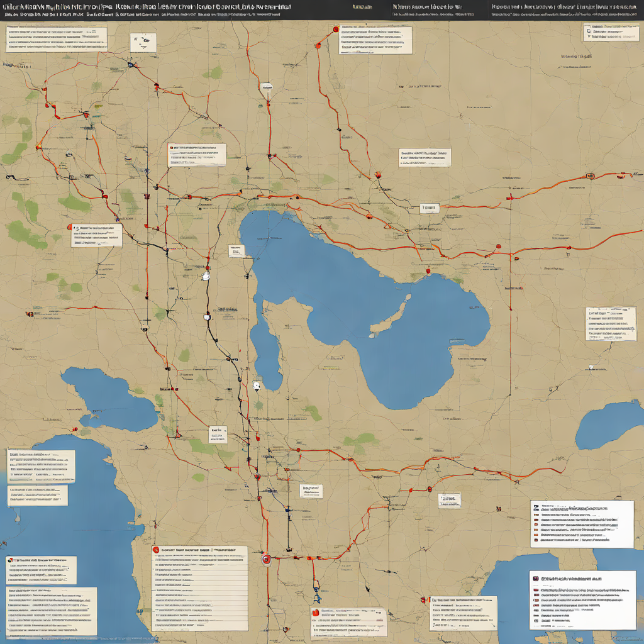
Task: Click the red marker on the large lake's eastern shore
Action: 428,272
